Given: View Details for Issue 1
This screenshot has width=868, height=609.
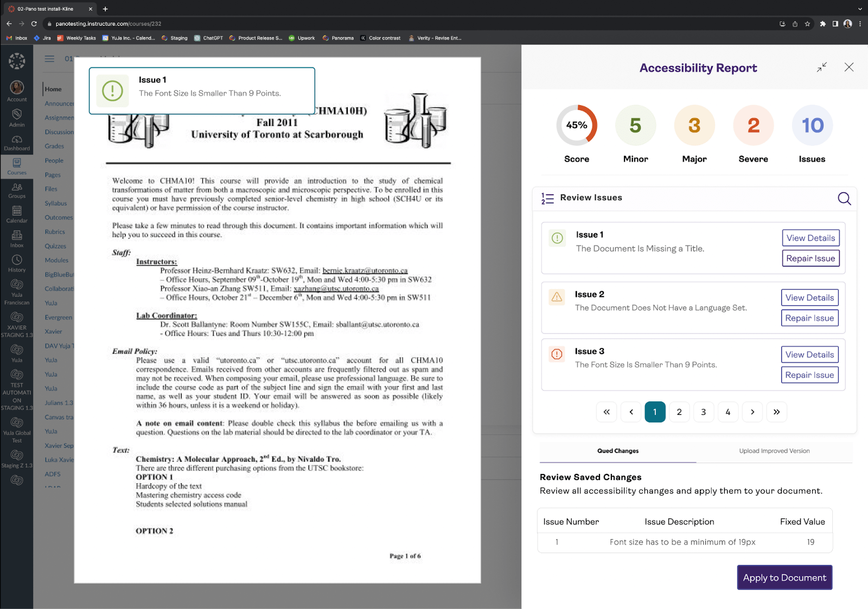Looking at the screenshot, I should tap(810, 238).
